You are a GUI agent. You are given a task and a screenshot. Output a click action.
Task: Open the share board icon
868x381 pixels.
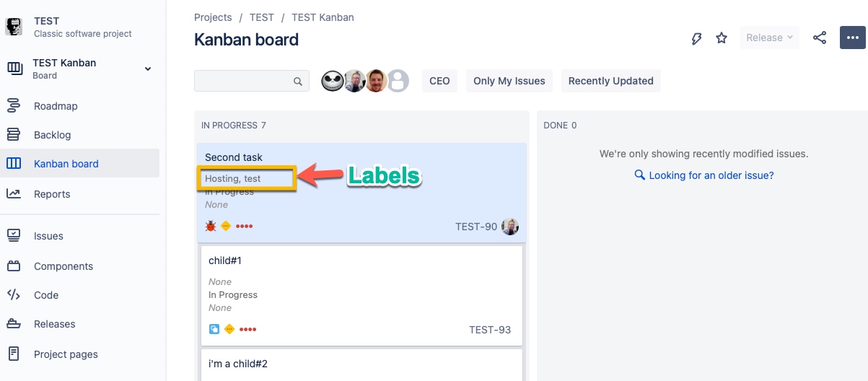(x=820, y=38)
